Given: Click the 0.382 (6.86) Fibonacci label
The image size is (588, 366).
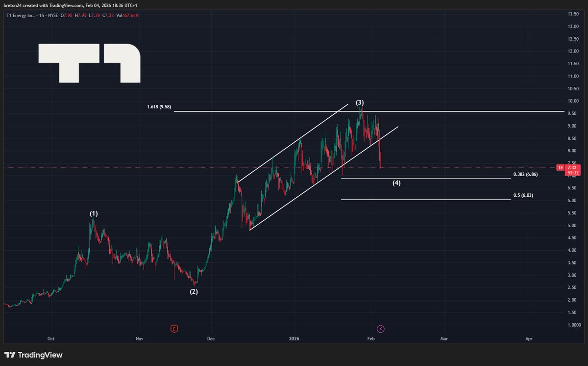Looking at the screenshot, I should coord(526,174).
